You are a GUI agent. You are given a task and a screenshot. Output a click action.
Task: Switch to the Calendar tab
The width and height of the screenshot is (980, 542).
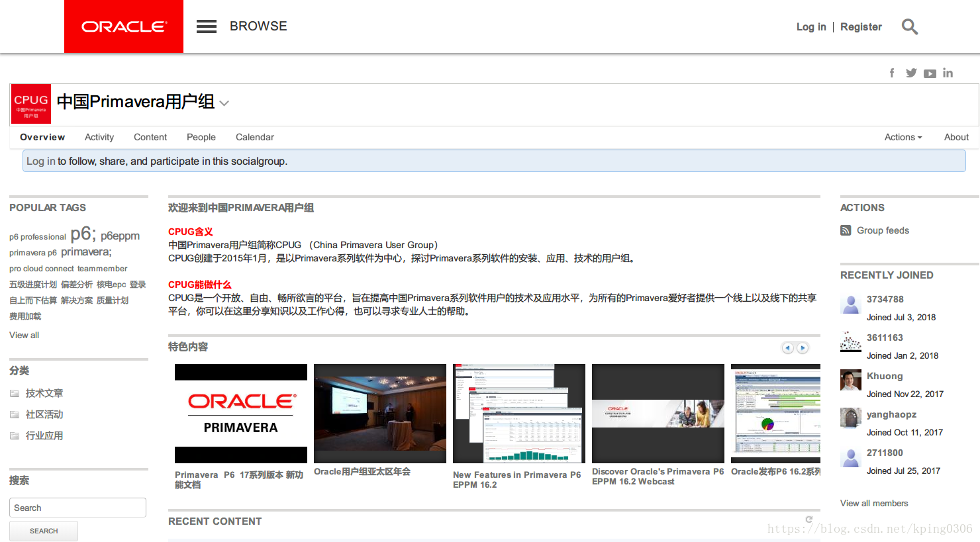(255, 137)
